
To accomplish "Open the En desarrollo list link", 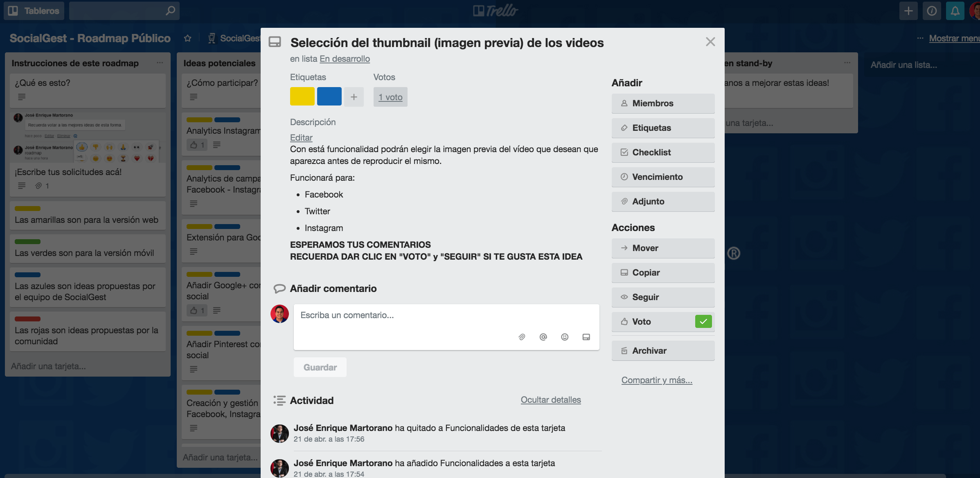I will 345,59.
